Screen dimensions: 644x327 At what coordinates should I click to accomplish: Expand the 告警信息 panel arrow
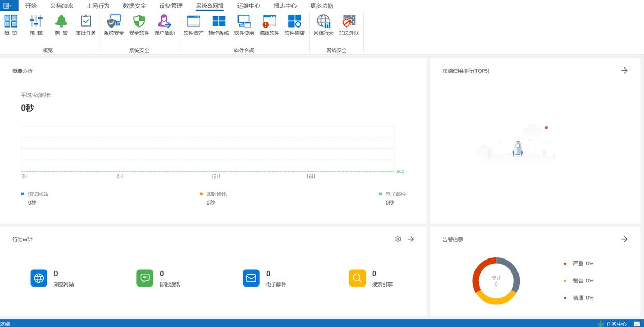[x=624, y=239]
